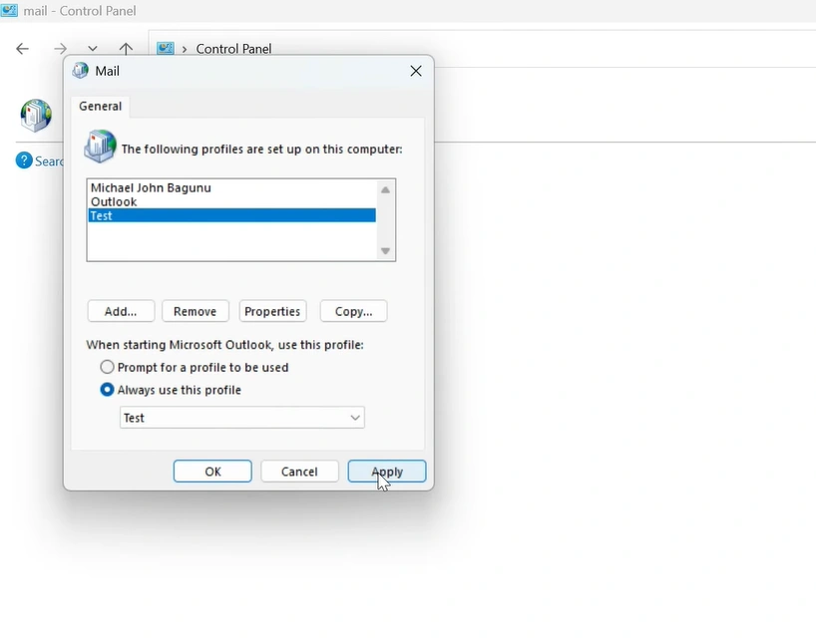Click the Mail icon in dialog title bar
Image resolution: width=816 pixels, height=644 pixels.
click(x=81, y=71)
